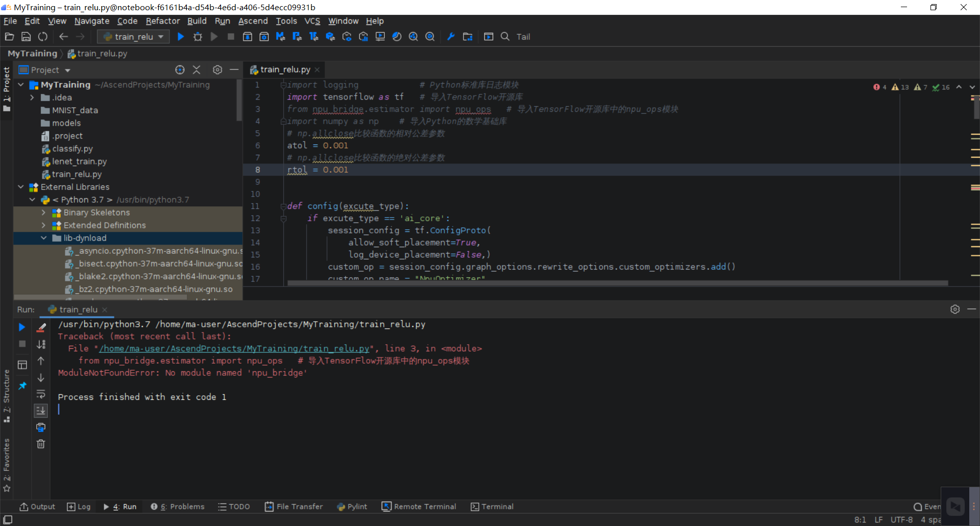Viewport: 980px width, 526px height.
Task: Open the Pylint tool window
Action: point(352,507)
